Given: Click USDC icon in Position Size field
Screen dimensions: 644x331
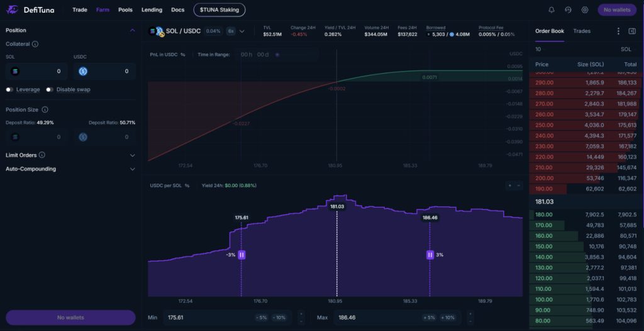Looking at the screenshot, I should (83, 137).
